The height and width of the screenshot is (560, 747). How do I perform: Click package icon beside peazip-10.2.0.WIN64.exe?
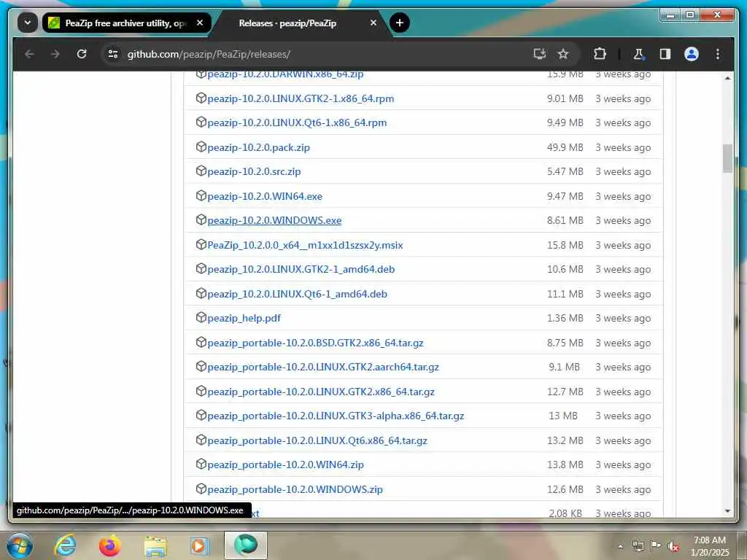pos(201,195)
